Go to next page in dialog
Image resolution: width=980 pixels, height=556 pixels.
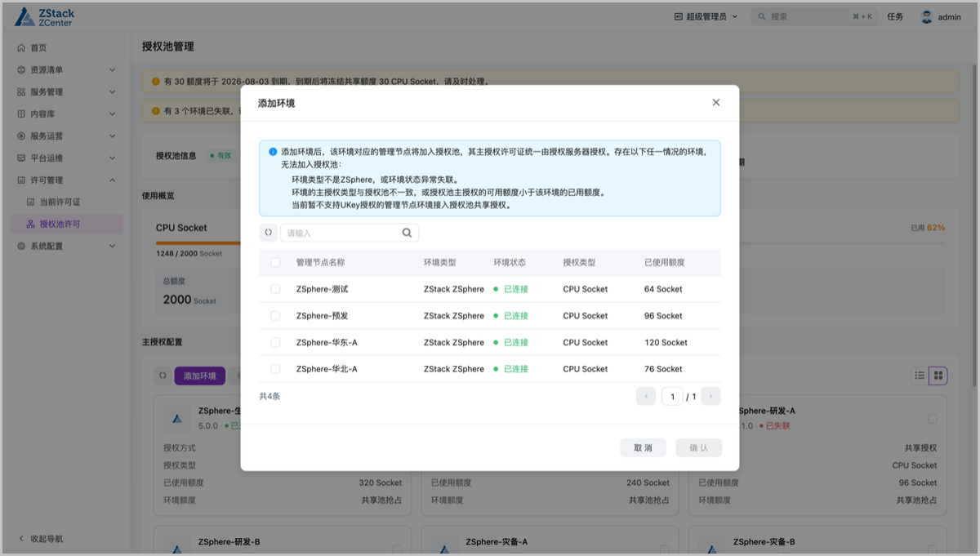point(711,397)
